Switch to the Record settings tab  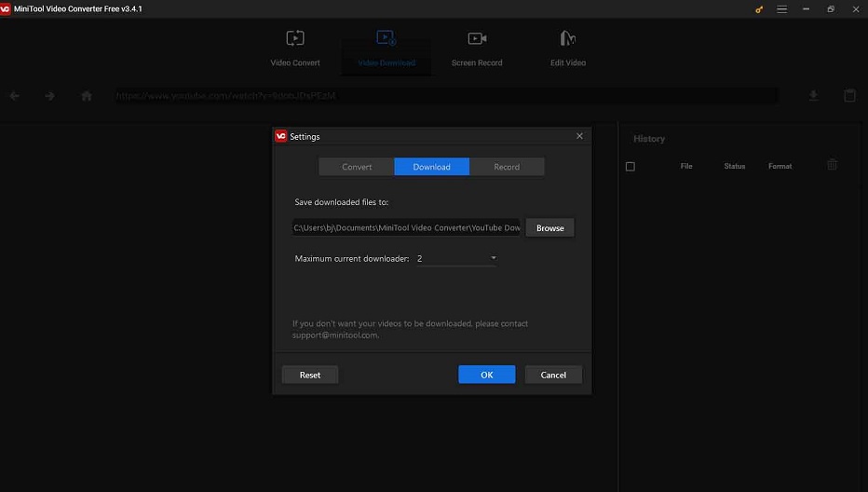point(507,167)
